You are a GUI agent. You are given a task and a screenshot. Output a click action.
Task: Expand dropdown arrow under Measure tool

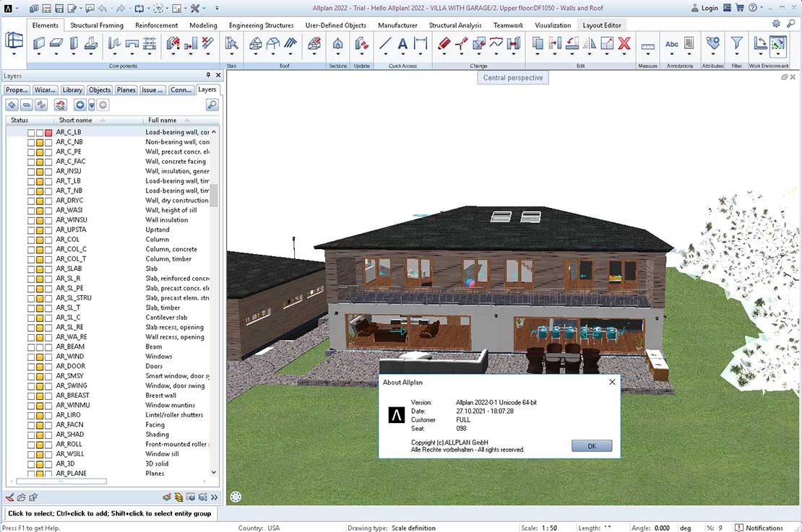pyautogui.click(x=647, y=55)
